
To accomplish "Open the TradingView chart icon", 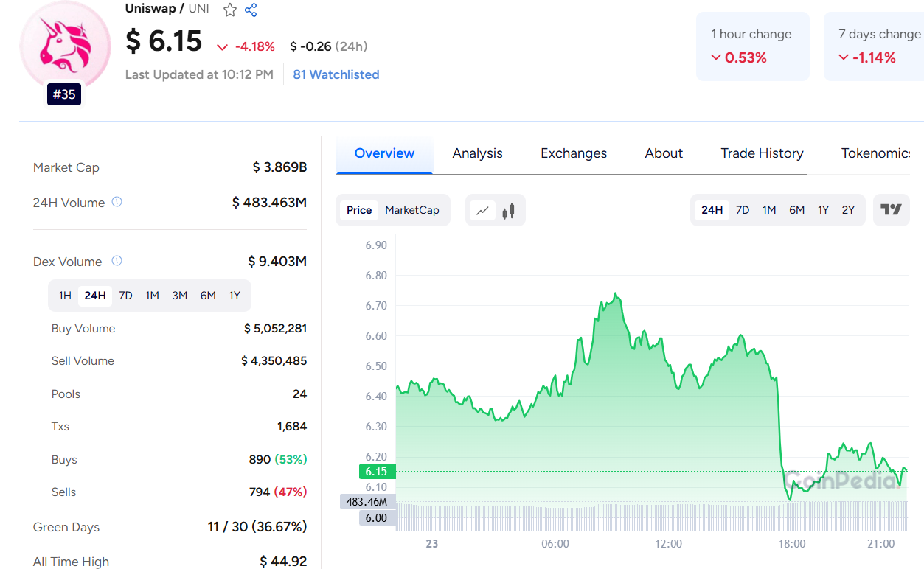I will click(x=892, y=210).
